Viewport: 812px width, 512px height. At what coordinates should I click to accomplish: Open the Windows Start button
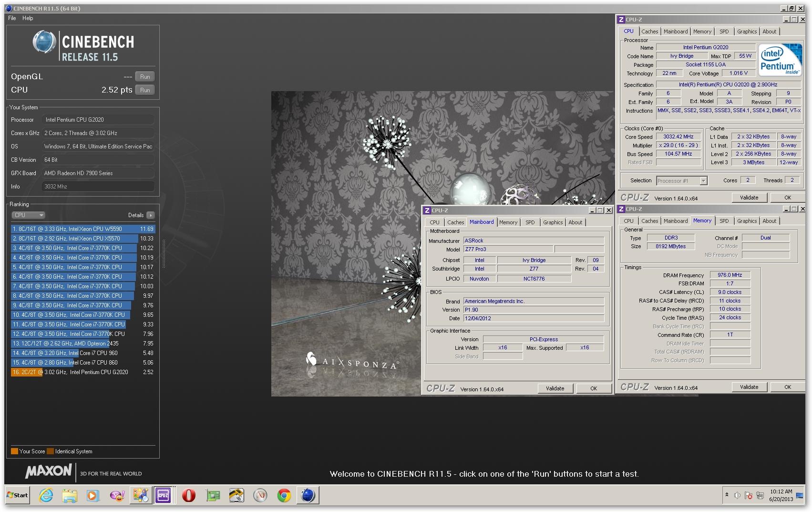point(18,495)
